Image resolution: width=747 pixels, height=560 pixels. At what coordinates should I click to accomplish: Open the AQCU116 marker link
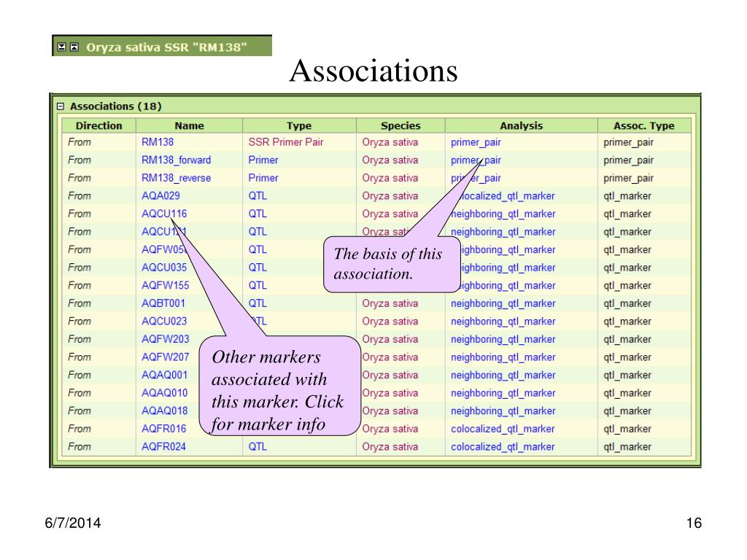[x=164, y=214]
